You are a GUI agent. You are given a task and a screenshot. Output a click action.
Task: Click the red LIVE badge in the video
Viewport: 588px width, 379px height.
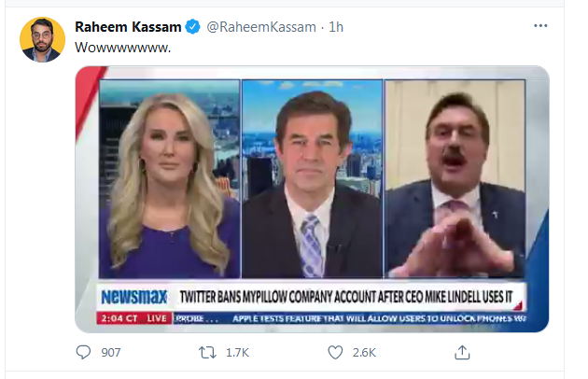(156, 318)
